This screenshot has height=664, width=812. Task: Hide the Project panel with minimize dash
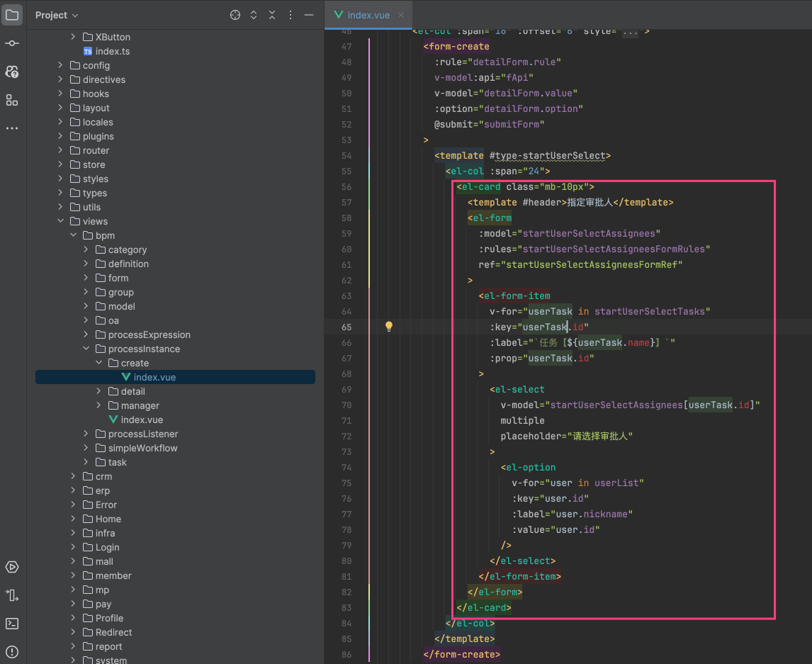[308, 15]
